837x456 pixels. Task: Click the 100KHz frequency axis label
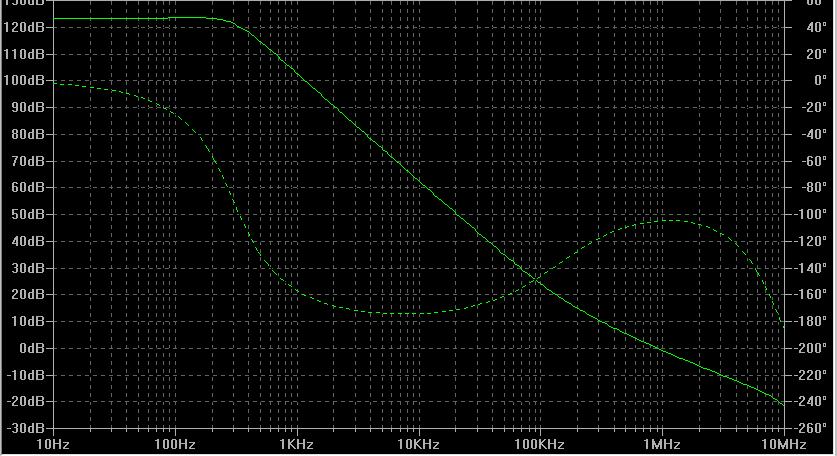(x=540, y=444)
